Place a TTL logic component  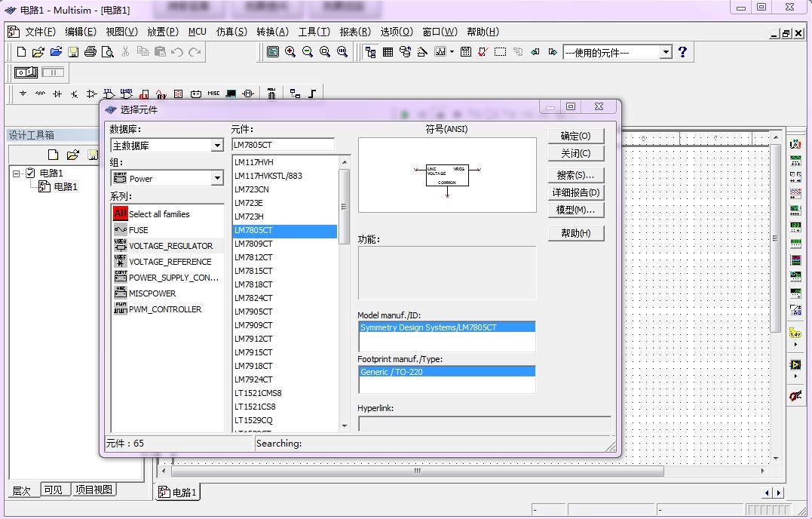tap(109, 94)
